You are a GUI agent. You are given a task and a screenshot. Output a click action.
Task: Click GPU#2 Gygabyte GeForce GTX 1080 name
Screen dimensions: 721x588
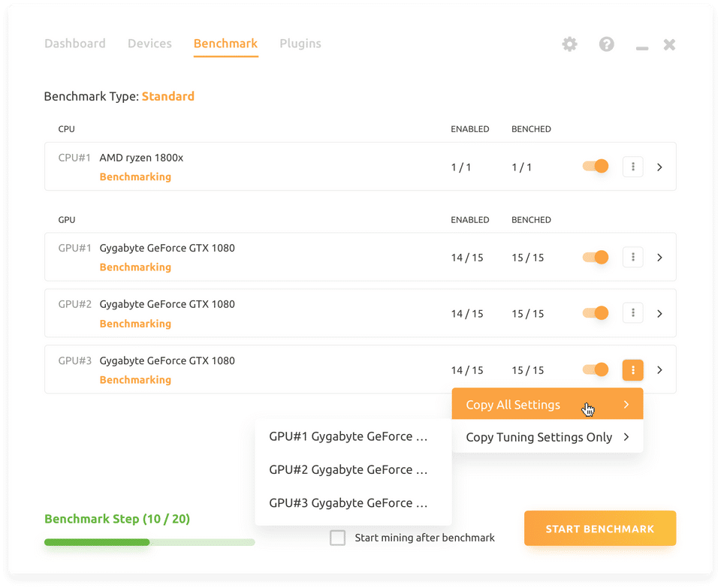point(167,304)
